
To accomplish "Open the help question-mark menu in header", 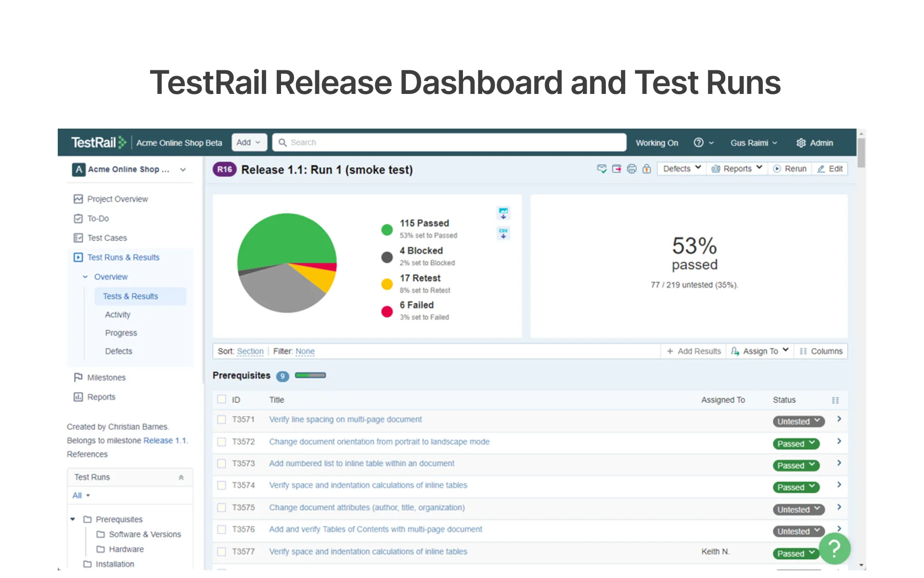I will 703,143.
